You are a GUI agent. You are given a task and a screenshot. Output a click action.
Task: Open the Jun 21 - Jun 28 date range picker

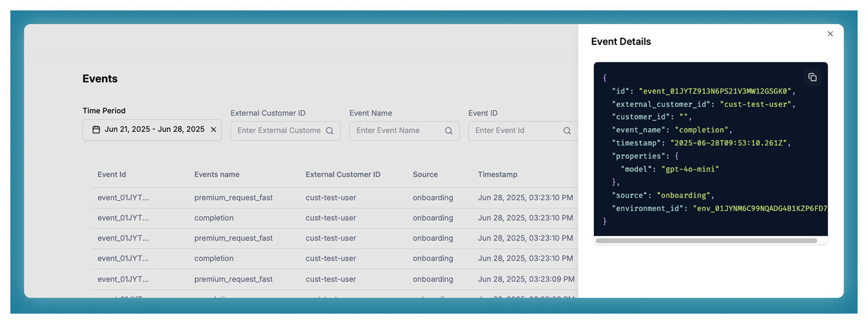[154, 130]
